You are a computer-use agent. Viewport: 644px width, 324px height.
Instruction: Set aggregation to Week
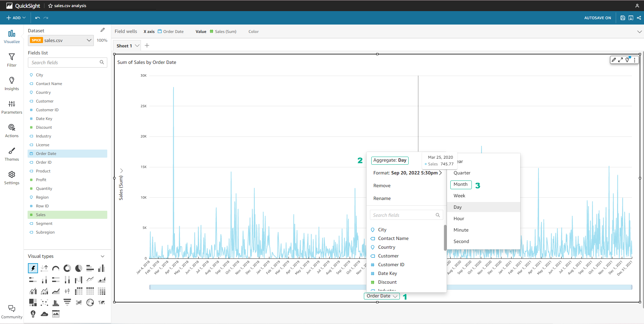point(459,196)
